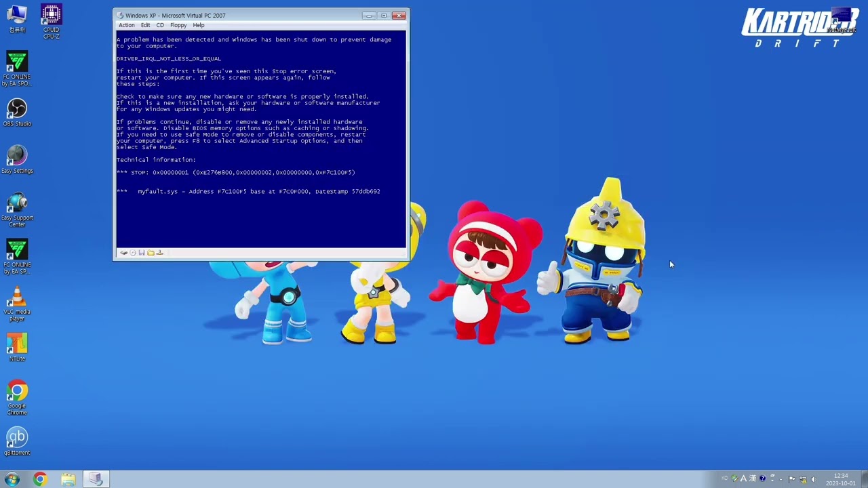
Task: Launch CPUID CPU-Z from the desktop
Action: pyautogui.click(x=51, y=22)
